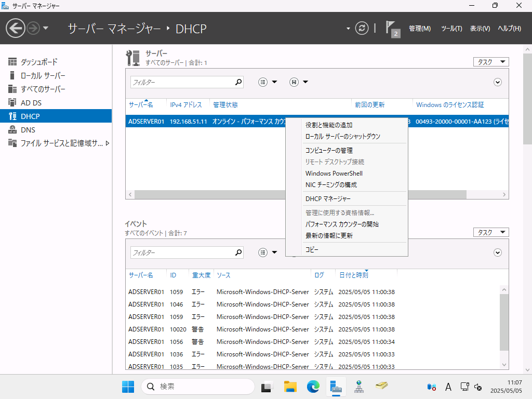Image resolution: width=532 pixels, height=399 pixels.
Task: Open File Explorer from the taskbar
Action: (290, 387)
